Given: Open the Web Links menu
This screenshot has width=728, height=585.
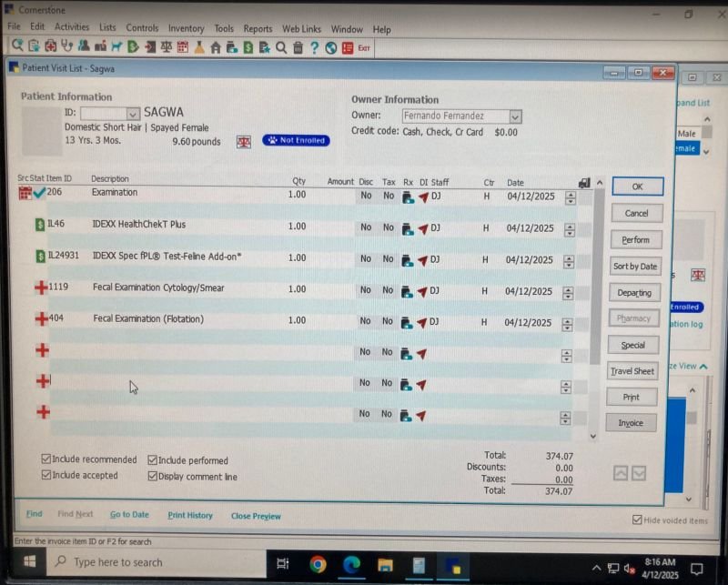Looking at the screenshot, I should 302,29.
